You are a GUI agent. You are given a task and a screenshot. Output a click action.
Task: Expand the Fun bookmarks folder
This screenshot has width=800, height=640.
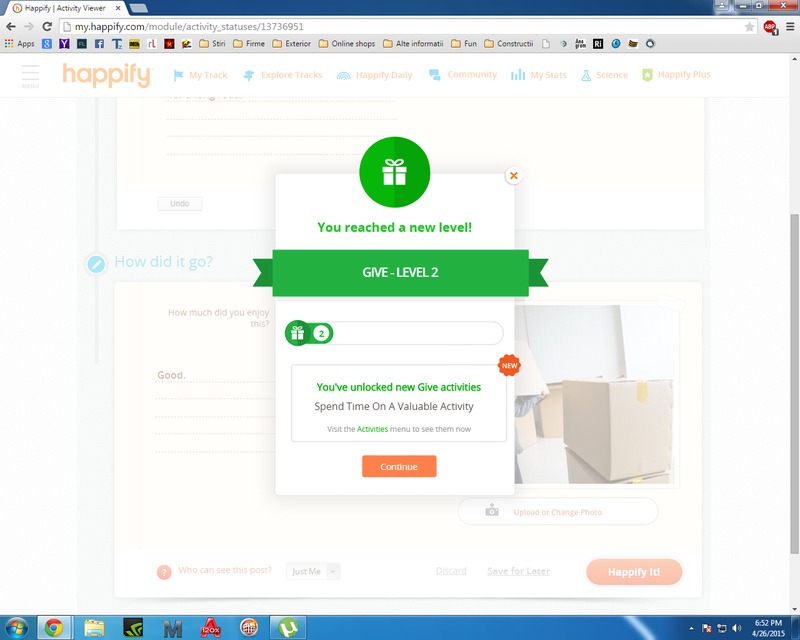[464, 44]
